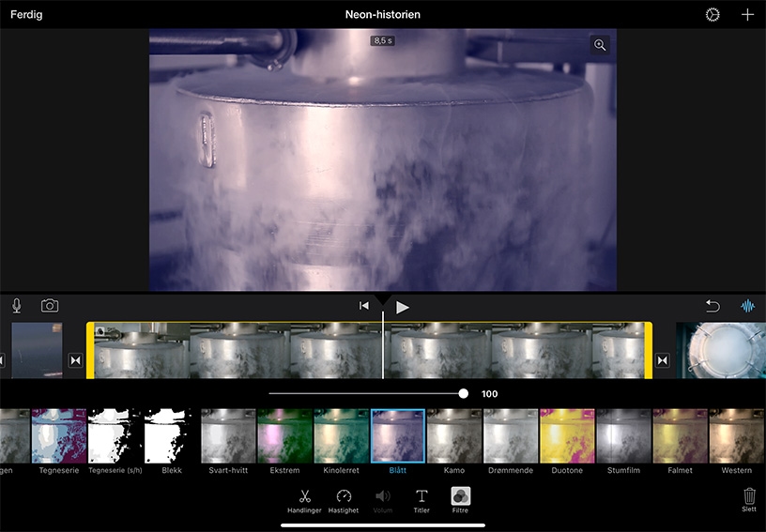Apply the Duotone filter
766x532 pixels.
click(567, 436)
